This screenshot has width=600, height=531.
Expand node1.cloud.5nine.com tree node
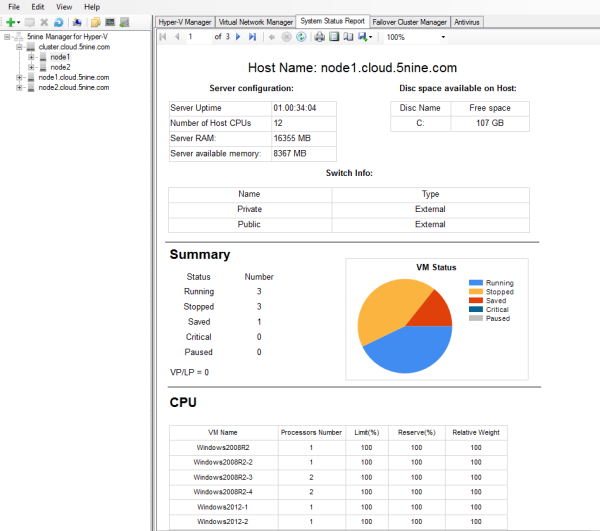(19, 77)
